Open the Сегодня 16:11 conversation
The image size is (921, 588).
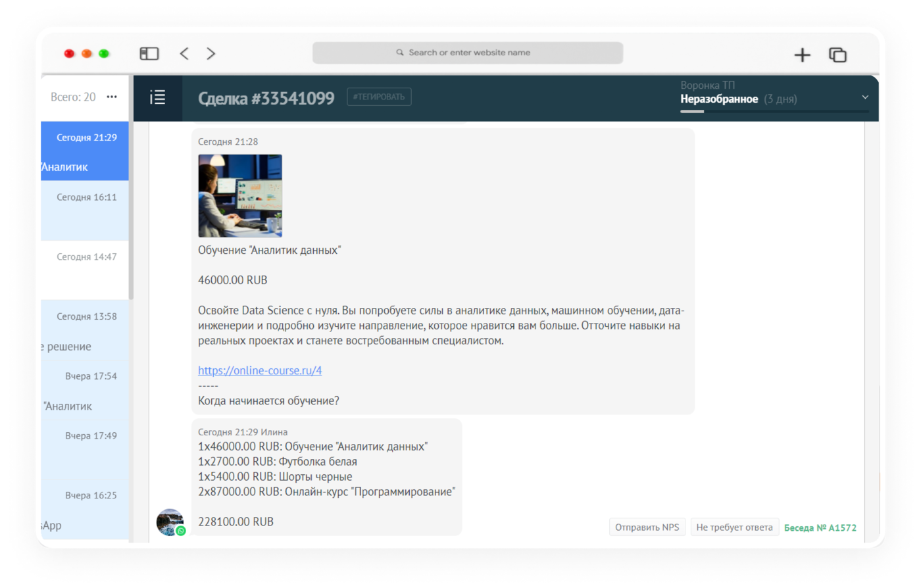click(x=85, y=210)
